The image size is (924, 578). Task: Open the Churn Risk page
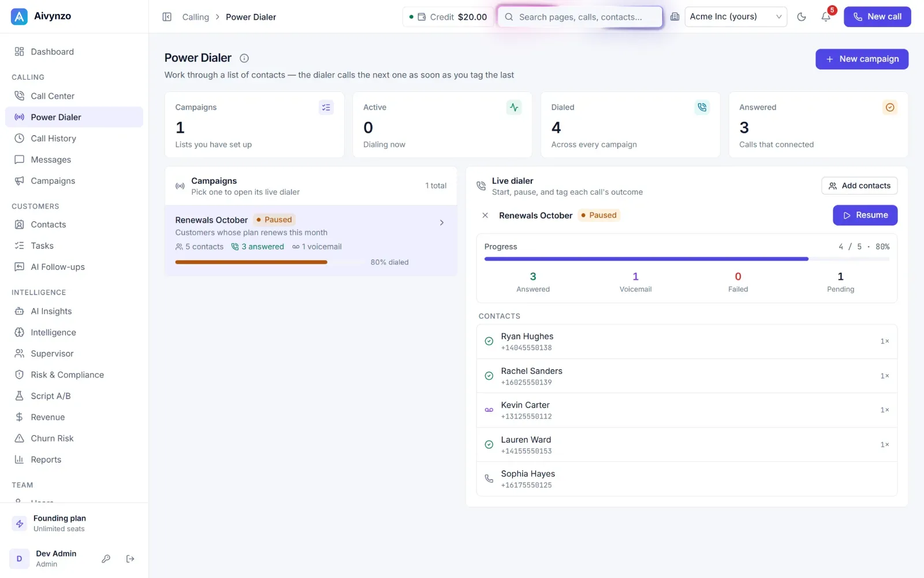click(74, 438)
